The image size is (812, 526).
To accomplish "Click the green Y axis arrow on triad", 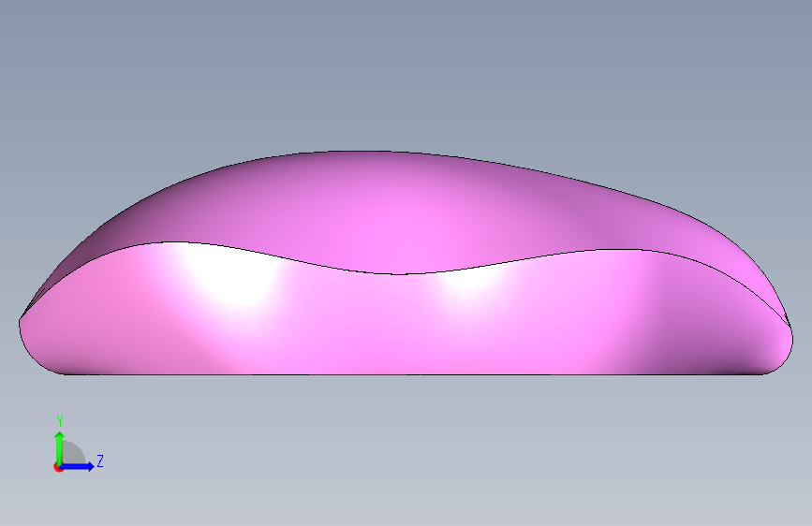I will [x=60, y=447].
